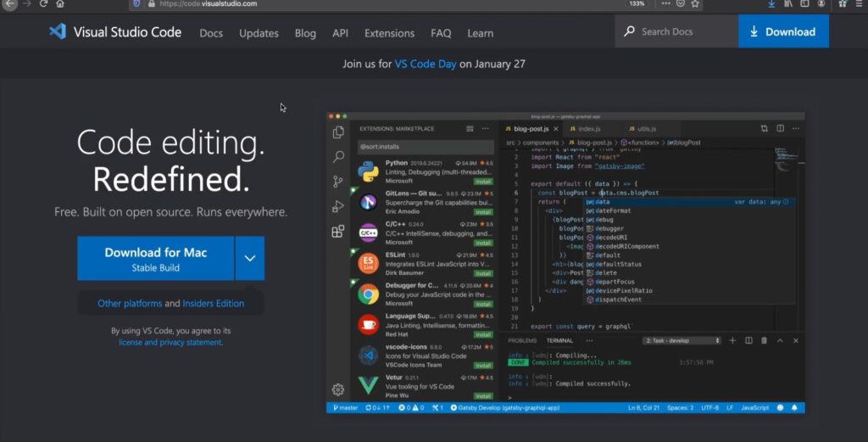Go back using the browser back arrow
This screenshot has height=442, width=868.
[x=10, y=4]
